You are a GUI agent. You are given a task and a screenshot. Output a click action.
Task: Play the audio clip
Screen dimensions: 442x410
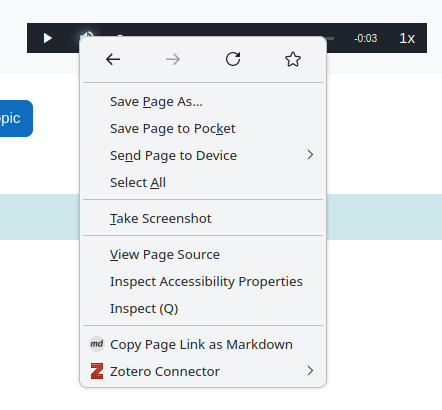[48, 38]
